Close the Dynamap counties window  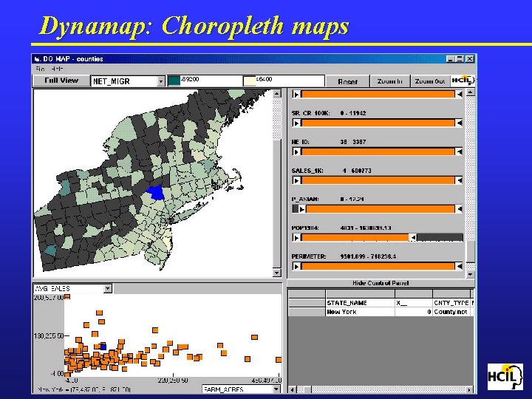pos(470,59)
